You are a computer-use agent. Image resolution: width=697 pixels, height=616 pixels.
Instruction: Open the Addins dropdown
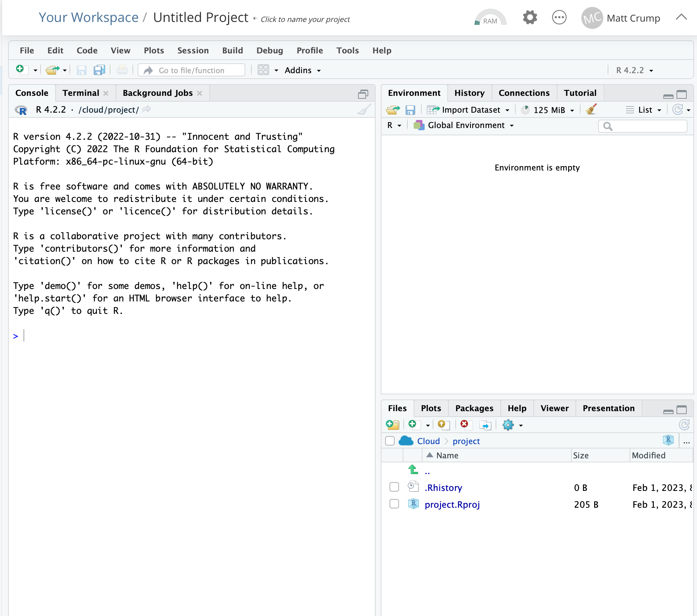coord(303,70)
